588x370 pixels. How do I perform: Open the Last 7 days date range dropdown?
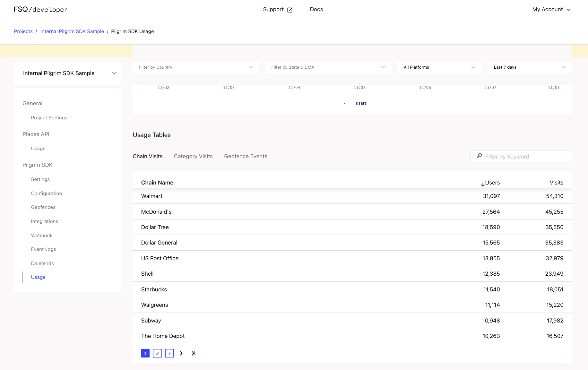[x=530, y=67]
